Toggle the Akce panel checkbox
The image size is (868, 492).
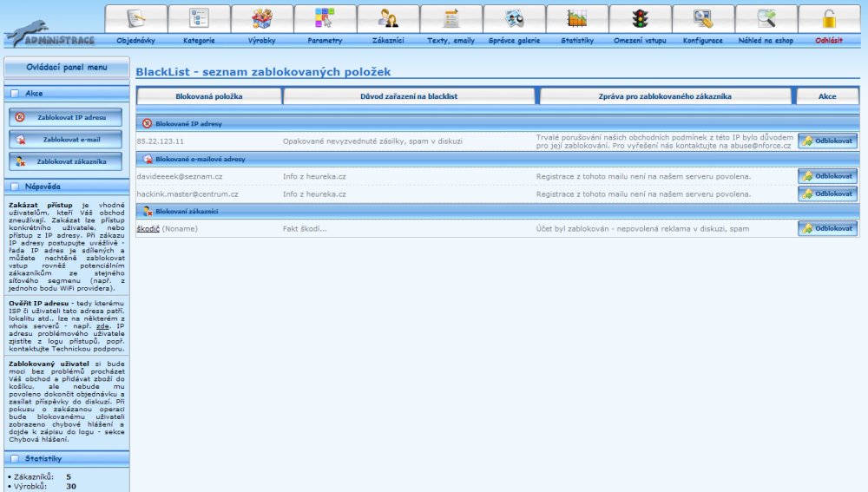coord(14,93)
